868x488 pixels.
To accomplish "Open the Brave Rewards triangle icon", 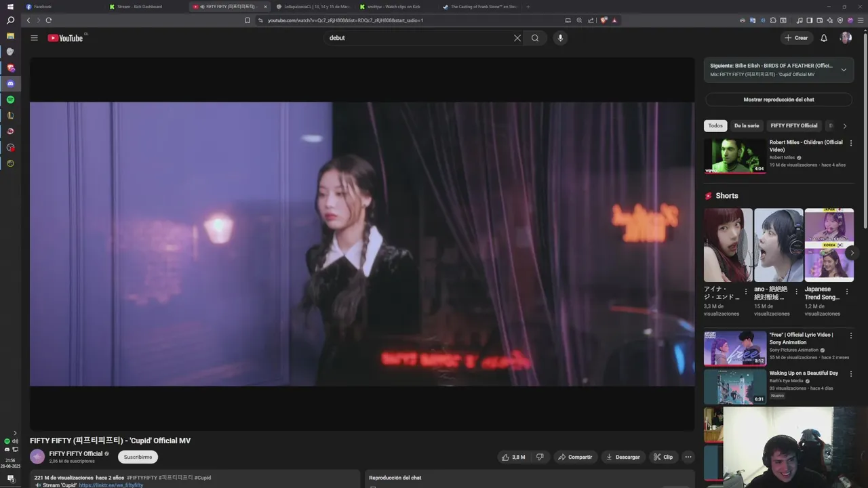I will click(x=614, y=20).
